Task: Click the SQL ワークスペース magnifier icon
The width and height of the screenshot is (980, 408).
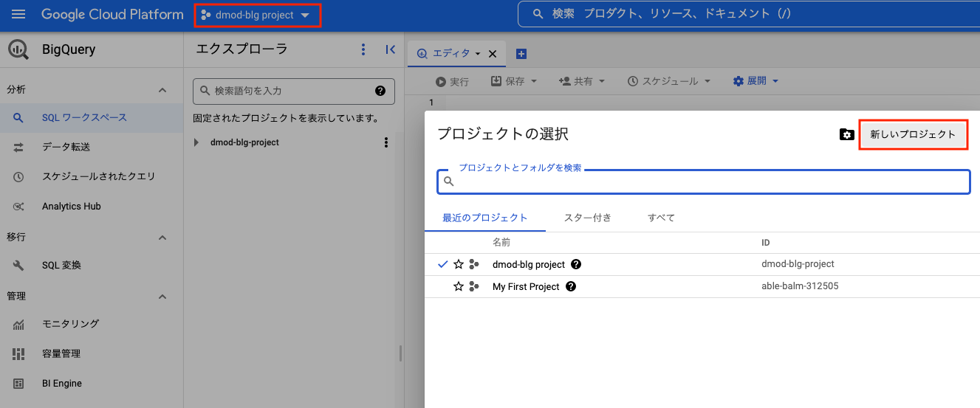Action: pyautogui.click(x=18, y=117)
